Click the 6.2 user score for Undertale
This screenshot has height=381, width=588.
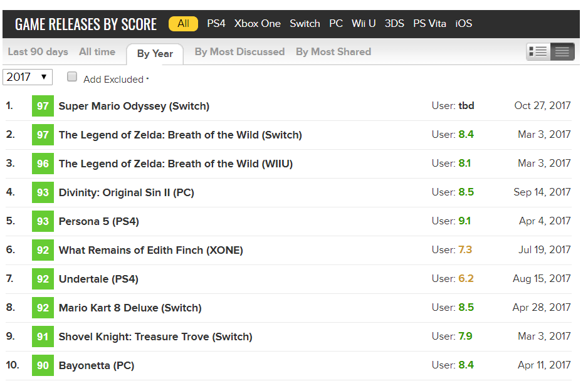(466, 279)
